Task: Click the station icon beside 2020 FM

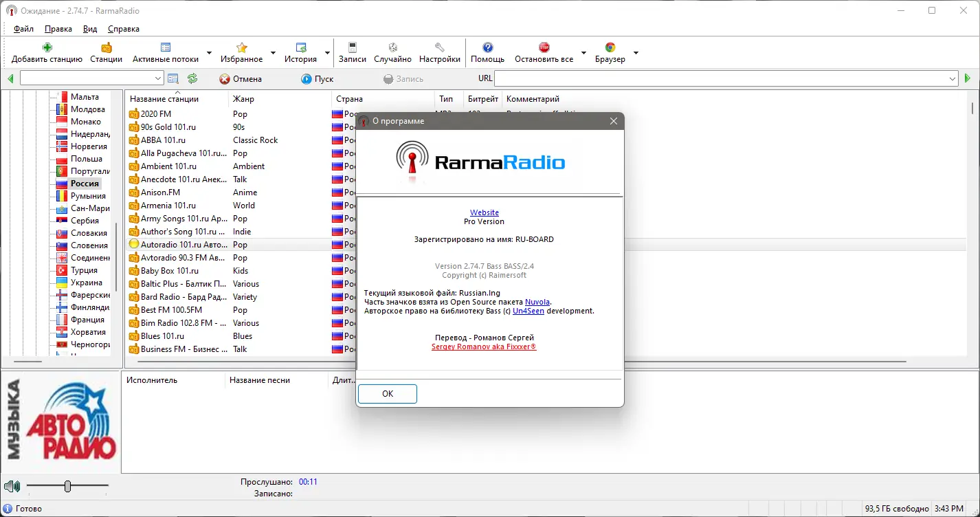Action: 134,114
